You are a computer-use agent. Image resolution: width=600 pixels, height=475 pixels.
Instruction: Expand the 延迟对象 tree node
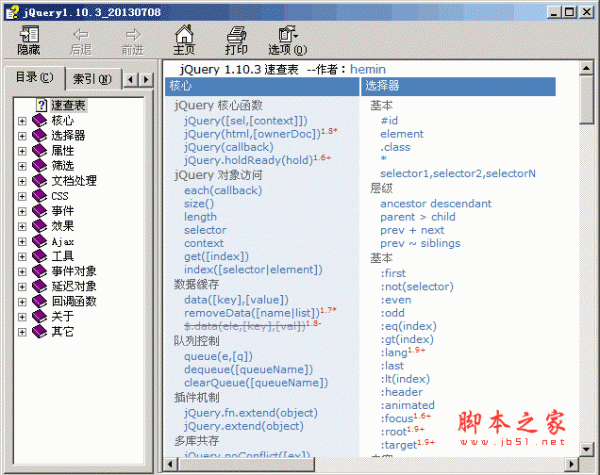coord(22,287)
